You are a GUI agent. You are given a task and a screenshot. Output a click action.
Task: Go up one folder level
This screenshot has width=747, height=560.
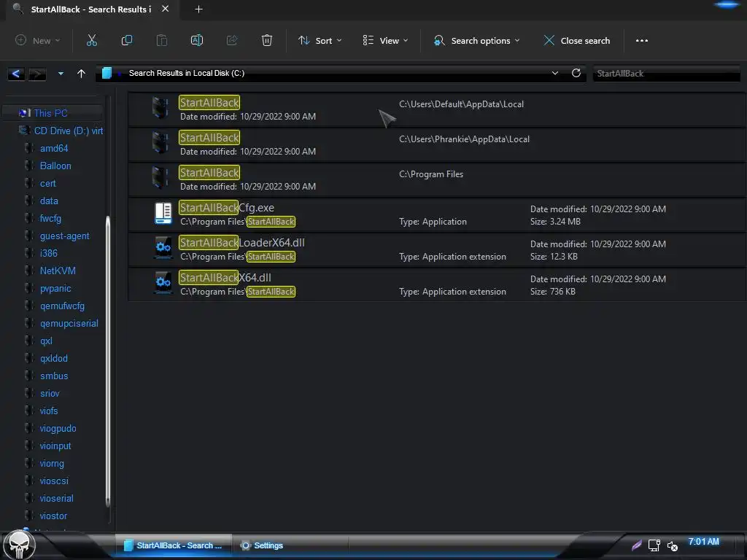click(x=82, y=74)
